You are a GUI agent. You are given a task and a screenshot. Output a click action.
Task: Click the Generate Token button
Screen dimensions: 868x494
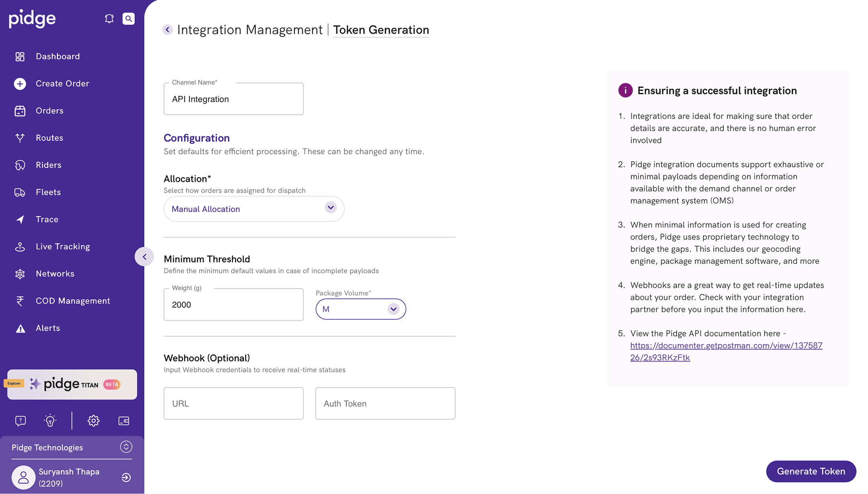[x=811, y=471]
